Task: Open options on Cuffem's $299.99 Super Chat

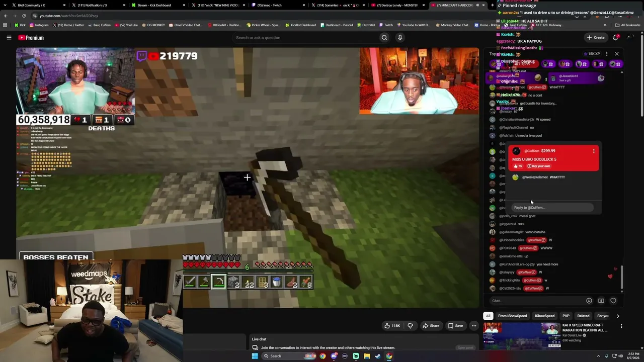Action: pos(594,151)
